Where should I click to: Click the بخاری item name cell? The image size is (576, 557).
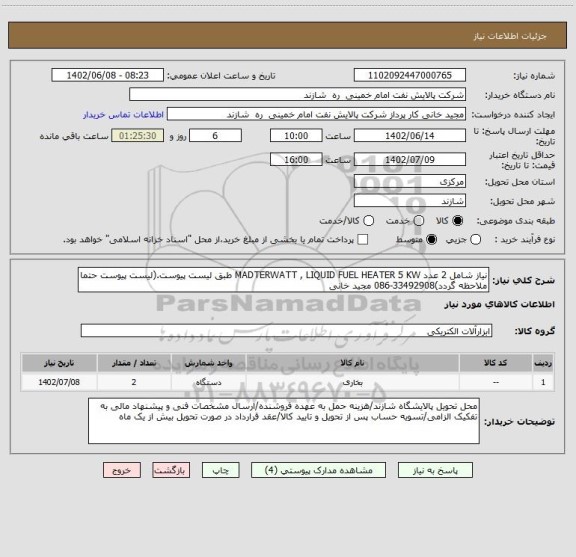tap(352, 382)
